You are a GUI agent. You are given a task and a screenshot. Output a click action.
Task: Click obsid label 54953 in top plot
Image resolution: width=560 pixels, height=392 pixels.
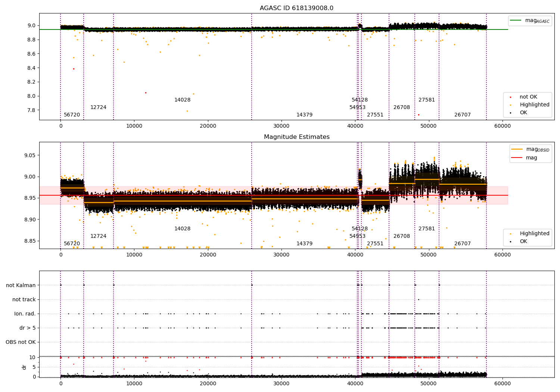(x=357, y=108)
